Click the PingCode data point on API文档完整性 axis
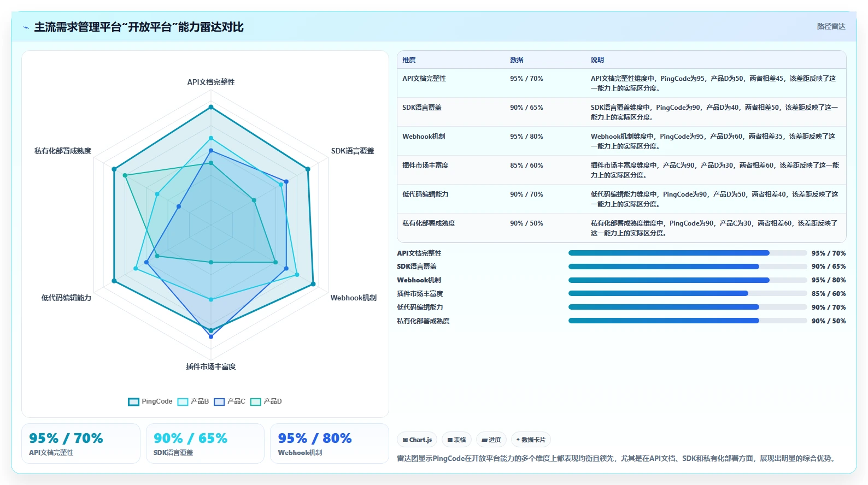This screenshot has width=868, height=485. [211, 107]
